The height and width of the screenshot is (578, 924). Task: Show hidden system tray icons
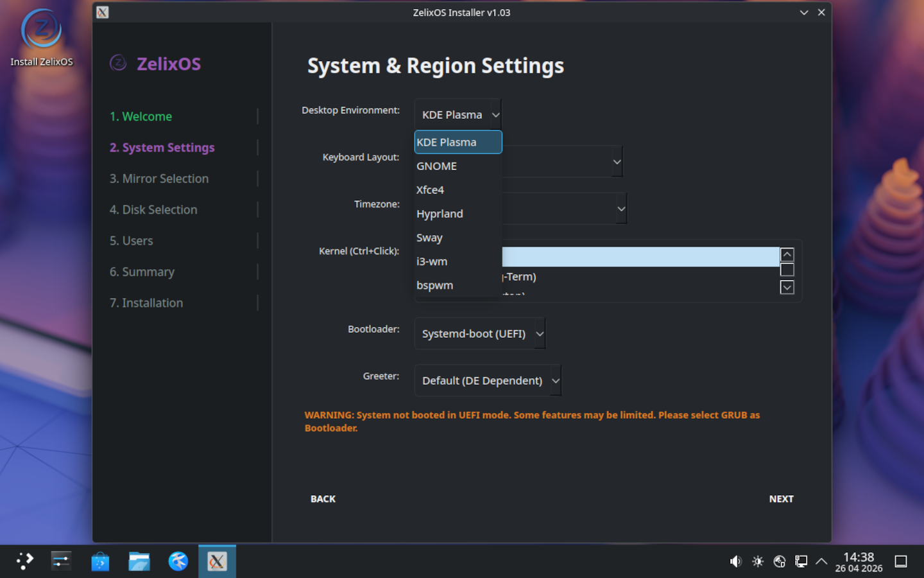point(821,561)
